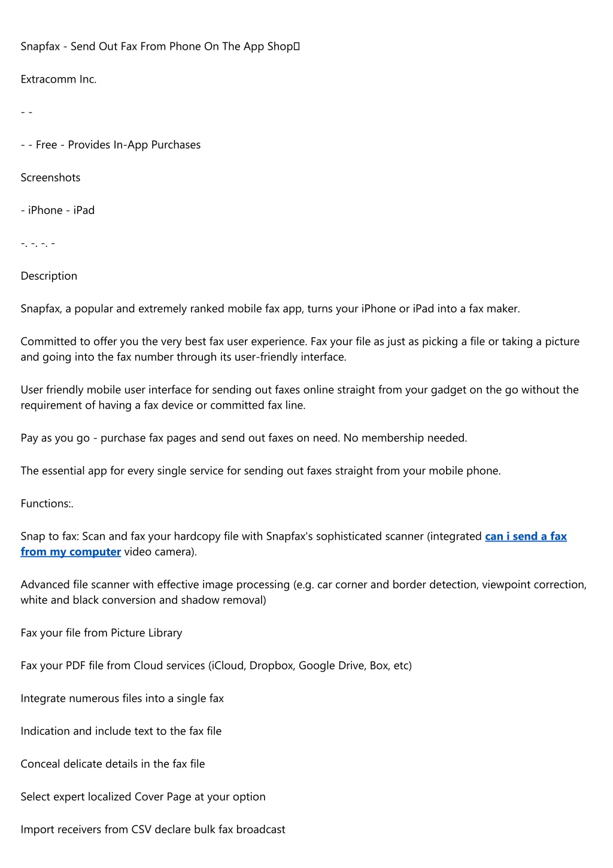Screen dimensions: 613x868
Task: Click the "Screenshots" section label
Action: coord(50,177)
